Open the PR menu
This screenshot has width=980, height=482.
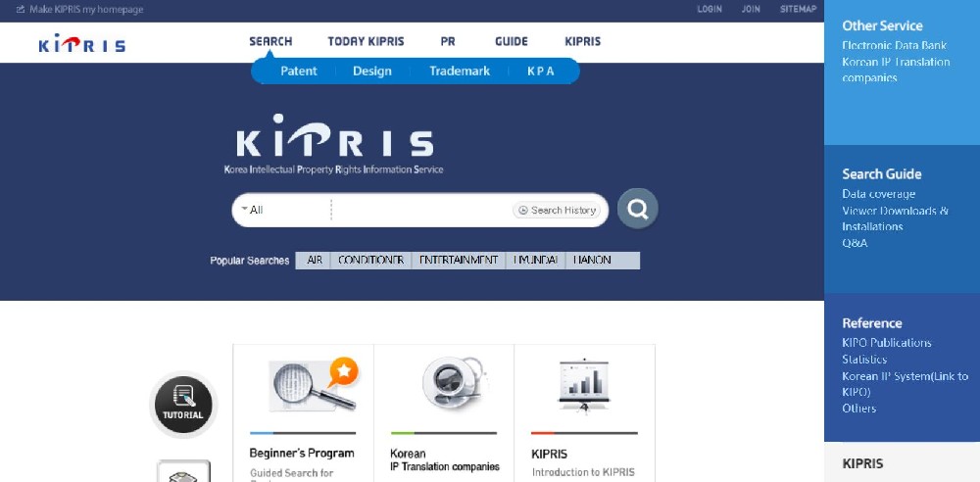pos(448,41)
